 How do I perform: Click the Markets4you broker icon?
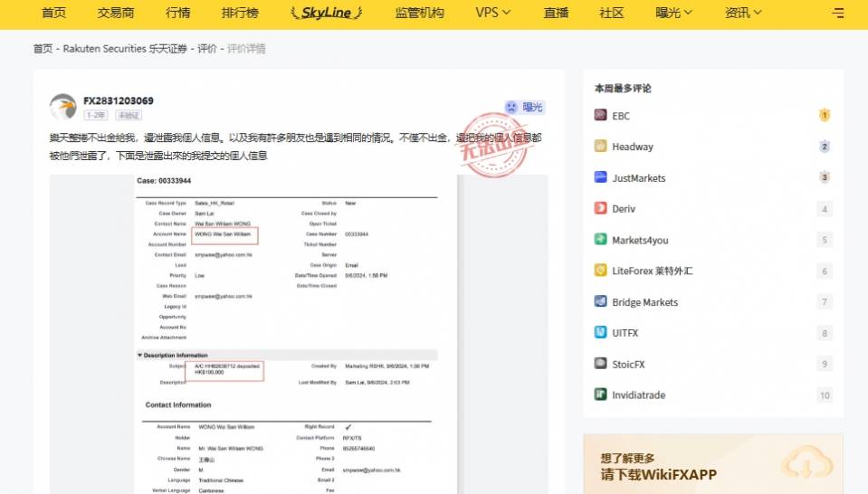pyautogui.click(x=601, y=239)
